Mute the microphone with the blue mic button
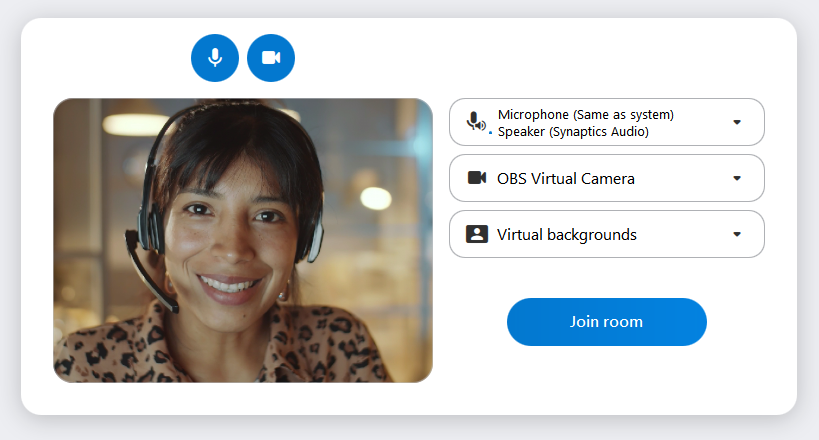 point(215,58)
